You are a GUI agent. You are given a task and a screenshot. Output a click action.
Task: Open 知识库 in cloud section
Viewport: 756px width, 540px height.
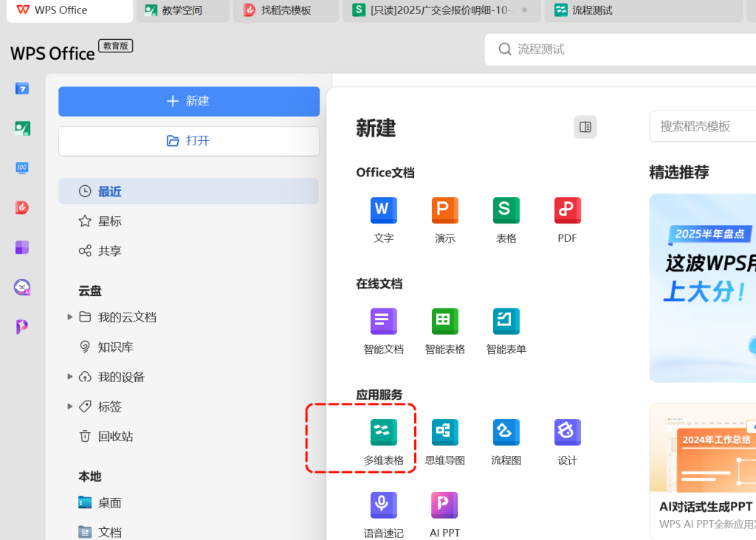point(188,347)
